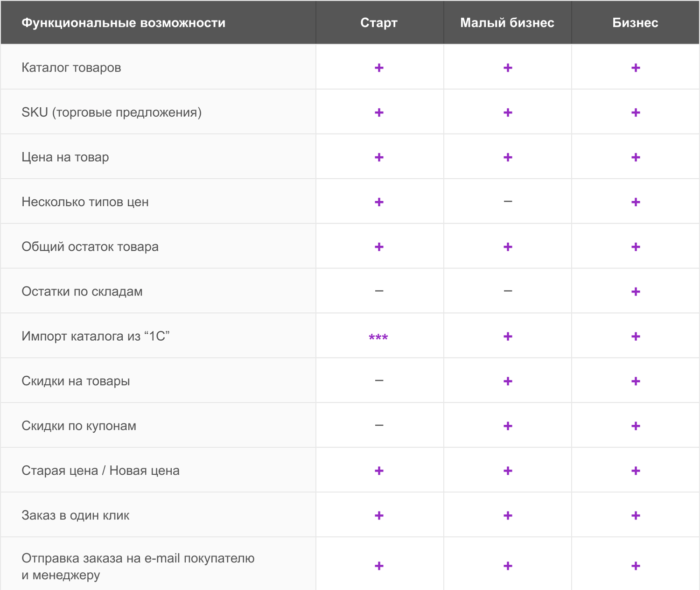This screenshot has width=700, height=590.
Task: Click plus for Старая цена / Новая цена in Старт
Action: [x=379, y=471]
